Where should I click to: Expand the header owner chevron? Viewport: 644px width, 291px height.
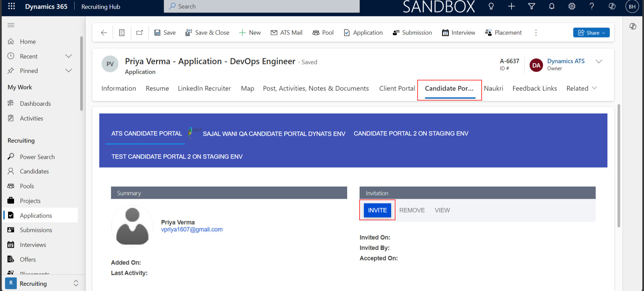coord(599,61)
